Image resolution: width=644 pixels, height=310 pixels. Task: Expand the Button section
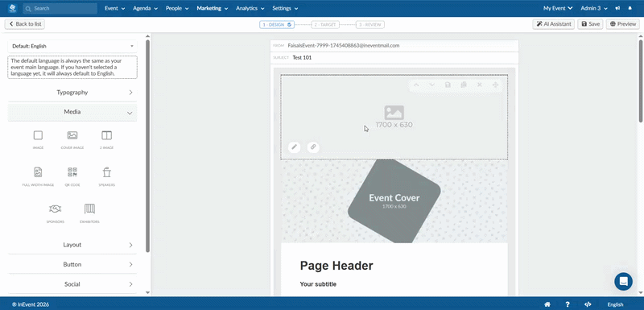click(72, 264)
